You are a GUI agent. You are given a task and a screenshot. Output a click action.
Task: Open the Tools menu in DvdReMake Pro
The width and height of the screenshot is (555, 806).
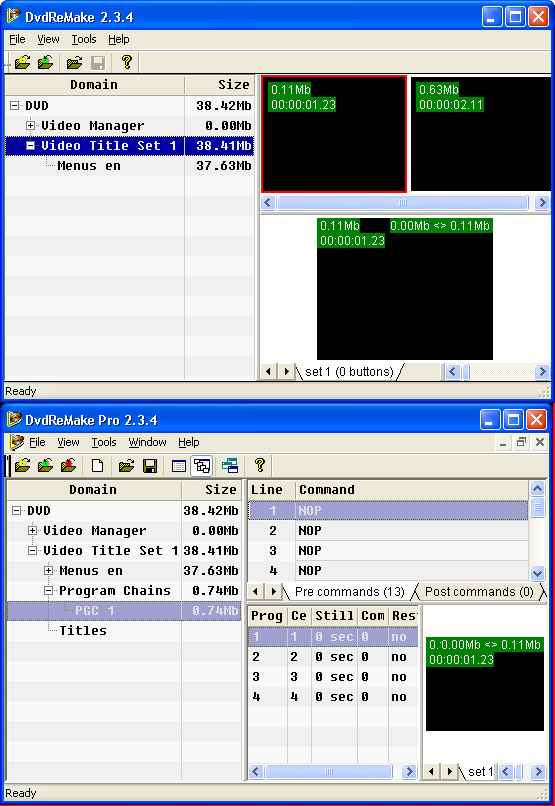(x=104, y=442)
